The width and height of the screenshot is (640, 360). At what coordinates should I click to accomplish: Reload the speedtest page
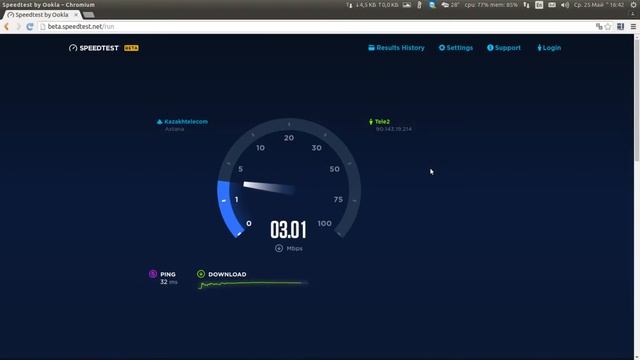pyautogui.click(x=30, y=27)
